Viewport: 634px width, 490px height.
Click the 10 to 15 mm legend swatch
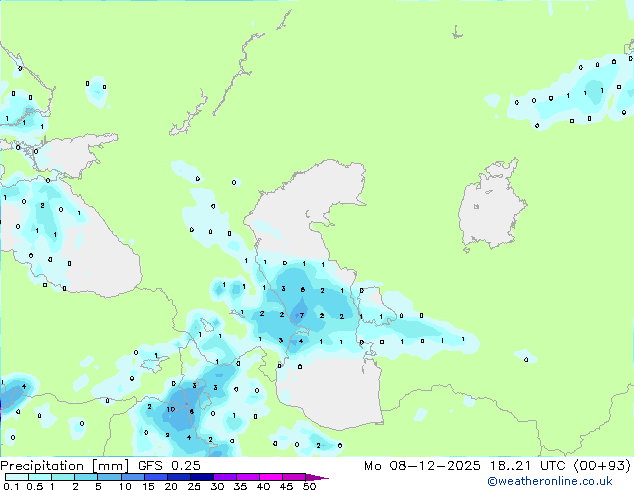(132, 477)
